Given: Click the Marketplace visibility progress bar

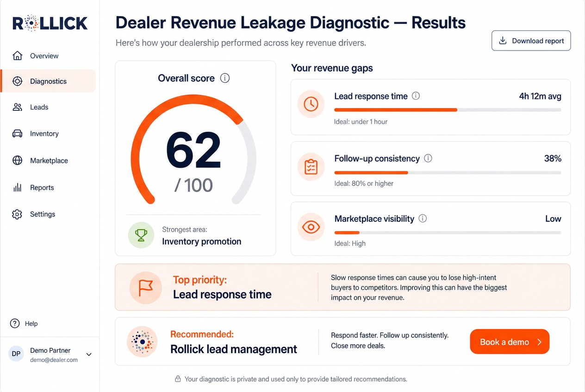Looking at the screenshot, I should click(x=448, y=233).
